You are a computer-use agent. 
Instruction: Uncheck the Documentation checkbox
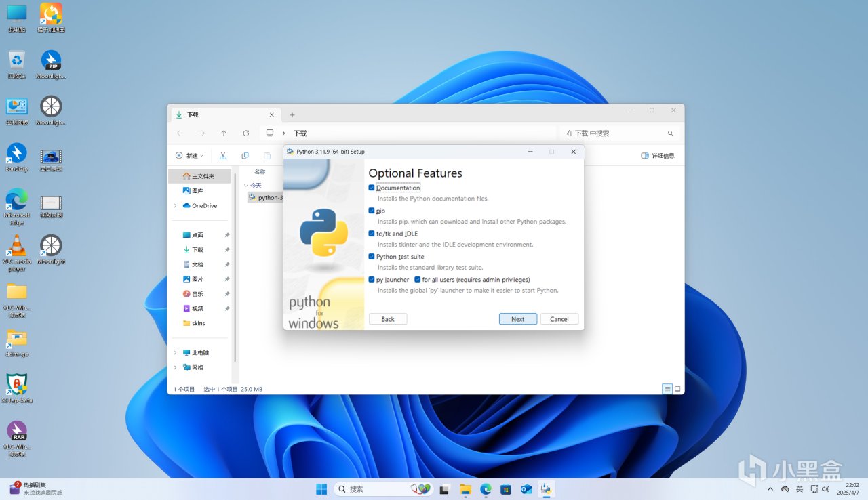click(x=372, y=188)
